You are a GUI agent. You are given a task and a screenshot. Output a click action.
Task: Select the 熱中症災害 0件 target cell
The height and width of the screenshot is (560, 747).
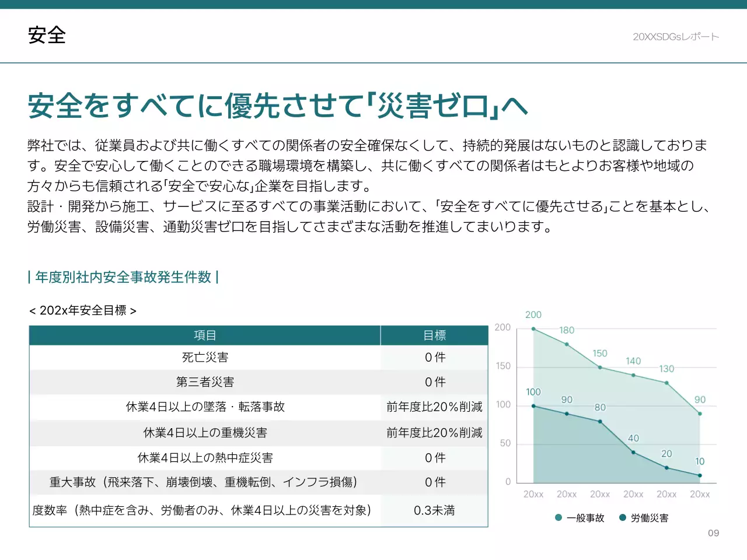click(434, 458)
